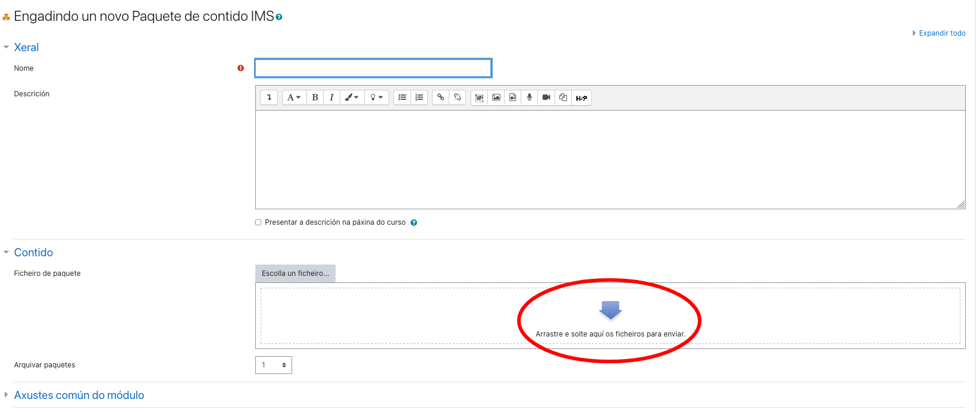Toggle italic formatting in description editor

pos(331,98)
